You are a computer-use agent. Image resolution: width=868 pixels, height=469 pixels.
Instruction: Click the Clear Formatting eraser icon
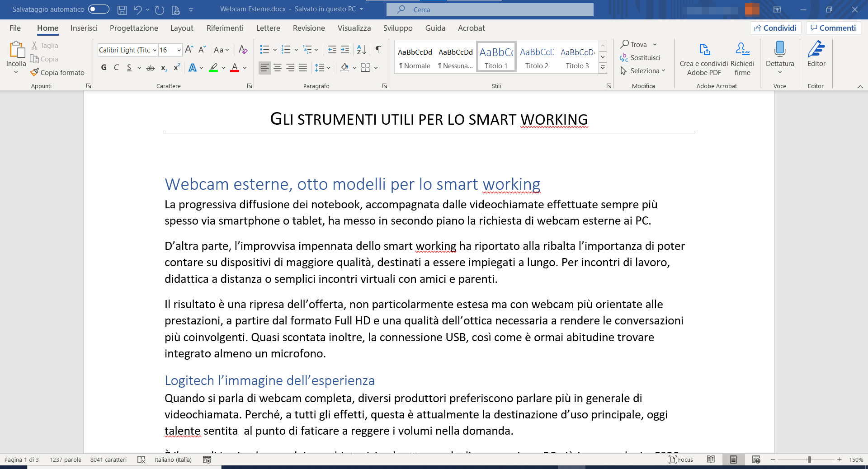click(243, 50)
